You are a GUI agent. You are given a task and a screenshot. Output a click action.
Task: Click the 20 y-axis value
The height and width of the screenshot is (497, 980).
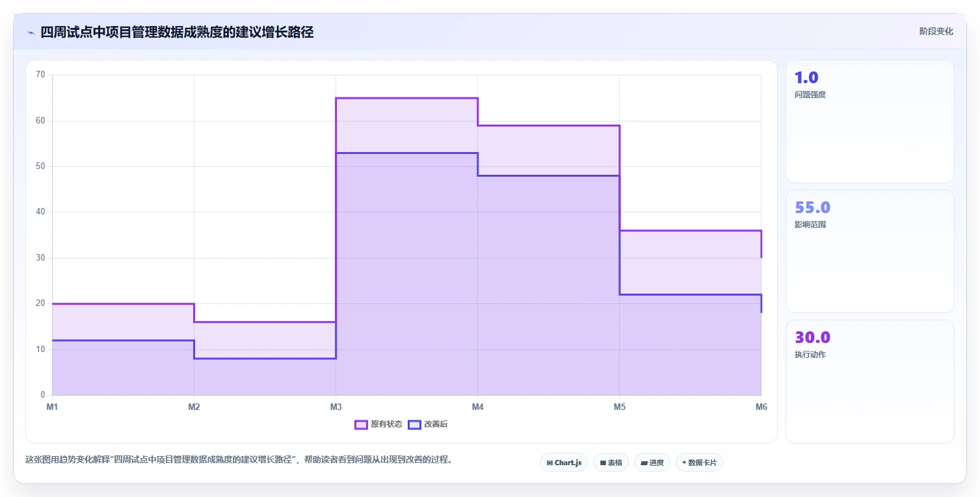(40, 303)
